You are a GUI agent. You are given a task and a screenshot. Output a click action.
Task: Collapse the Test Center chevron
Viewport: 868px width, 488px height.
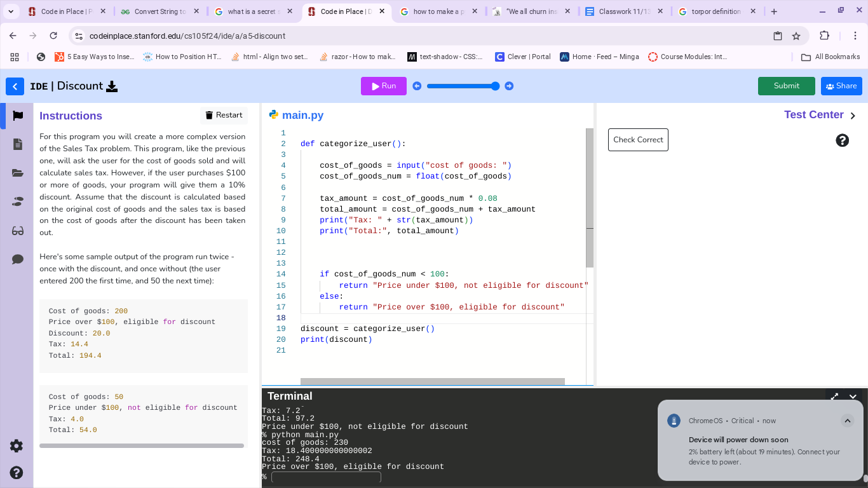click(853, 116)
